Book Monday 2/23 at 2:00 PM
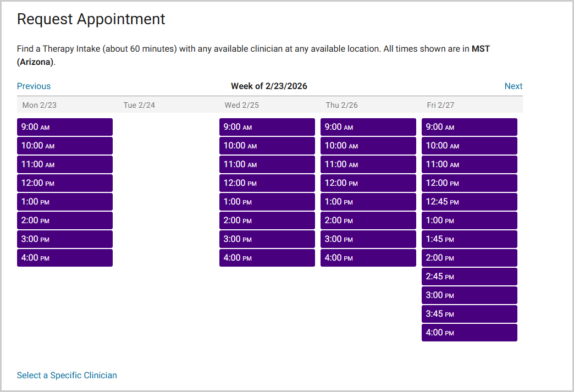 [65, 220]
